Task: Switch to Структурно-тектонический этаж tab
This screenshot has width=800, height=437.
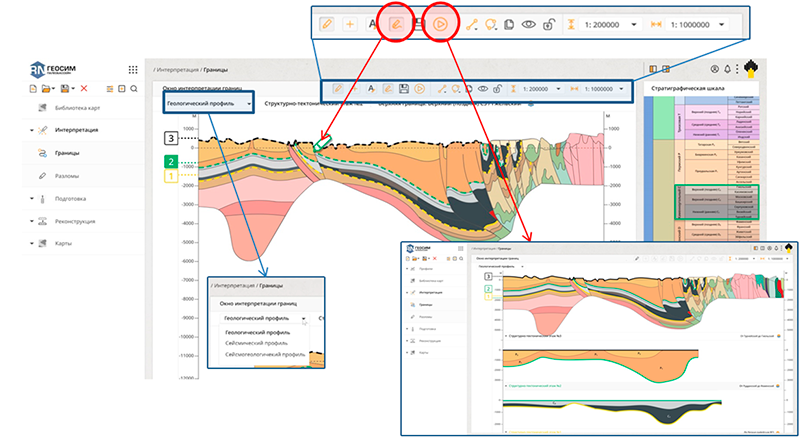Action: click(x=313, y=104)
